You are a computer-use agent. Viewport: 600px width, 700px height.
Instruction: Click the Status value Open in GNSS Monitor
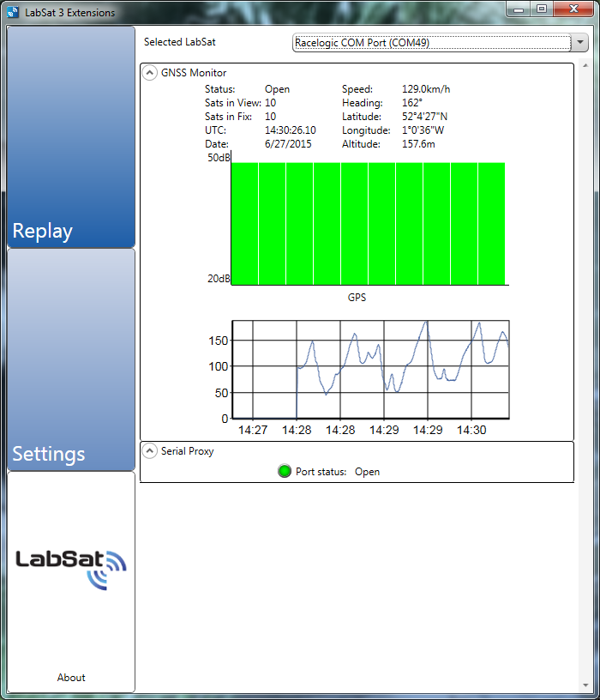tap(278, 89)
